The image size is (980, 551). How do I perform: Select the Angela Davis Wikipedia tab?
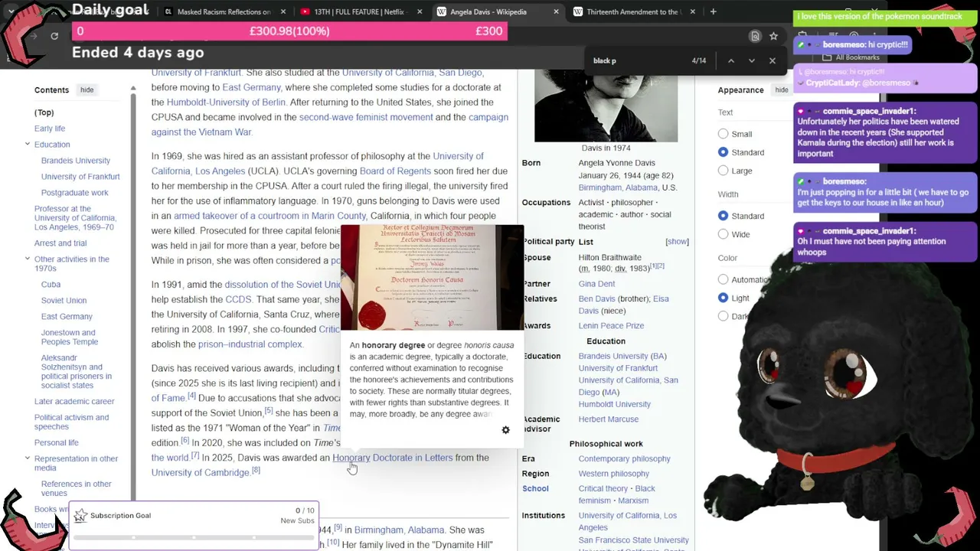pos(496,11)
